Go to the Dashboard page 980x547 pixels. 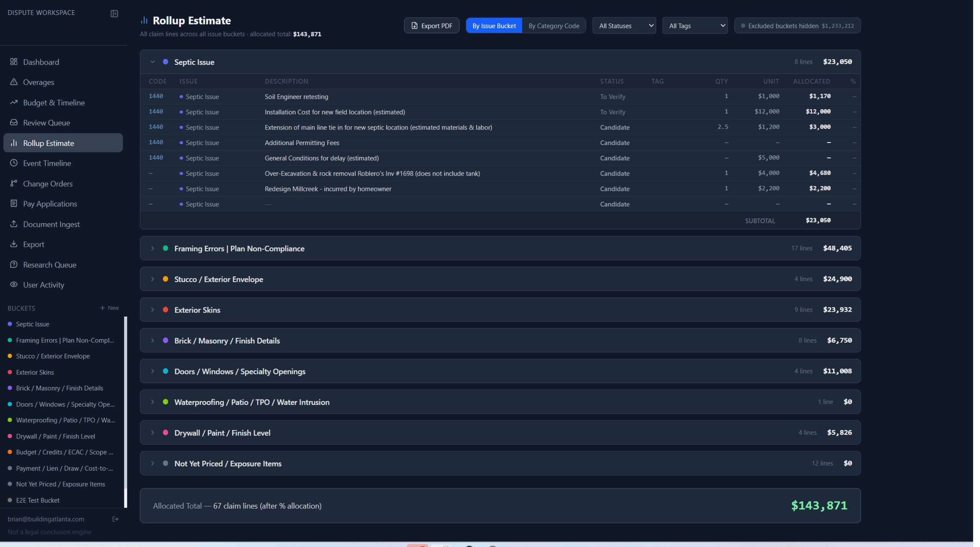(x=63, y=62)
